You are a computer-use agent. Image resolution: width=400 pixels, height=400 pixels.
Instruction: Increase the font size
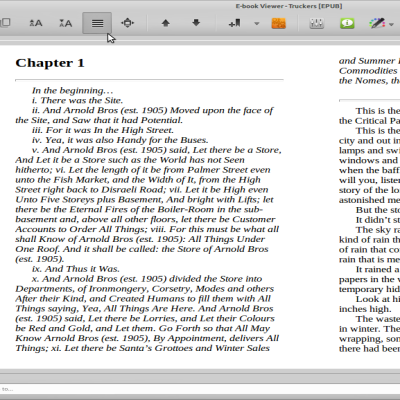click(x=36, y=23)
